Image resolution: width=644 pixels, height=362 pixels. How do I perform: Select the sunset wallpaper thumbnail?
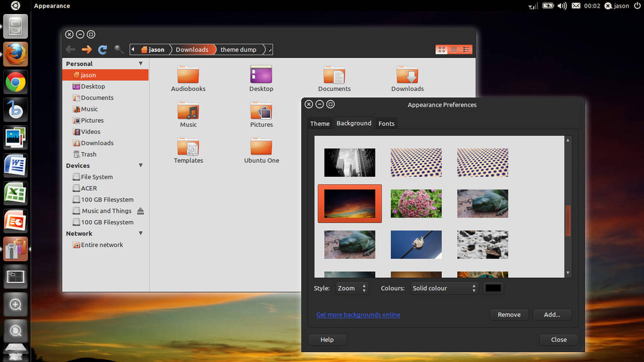350,204
